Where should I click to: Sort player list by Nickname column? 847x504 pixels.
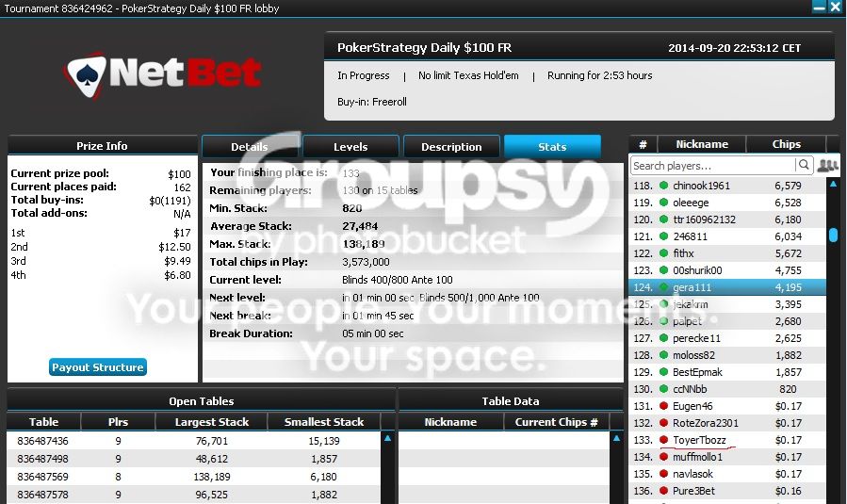click(702, 144)
